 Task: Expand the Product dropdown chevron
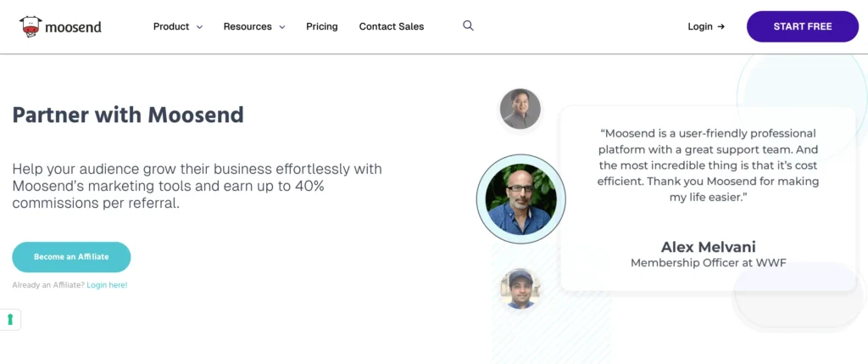click(200, 27)
